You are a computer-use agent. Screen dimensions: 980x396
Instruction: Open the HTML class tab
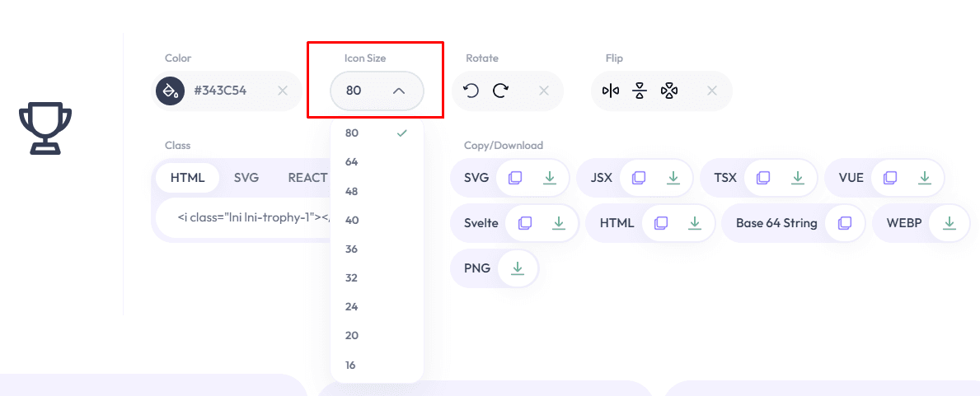[187, 178]
